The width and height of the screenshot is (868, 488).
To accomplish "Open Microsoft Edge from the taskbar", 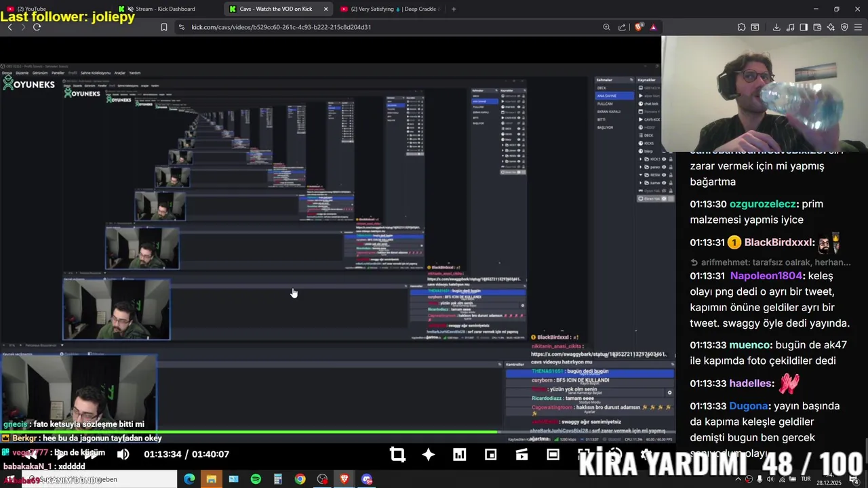I will pos(189,479).
